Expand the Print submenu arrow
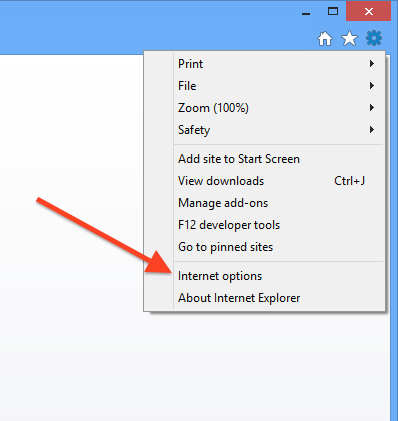398x421 pixels. coord(372,64)
